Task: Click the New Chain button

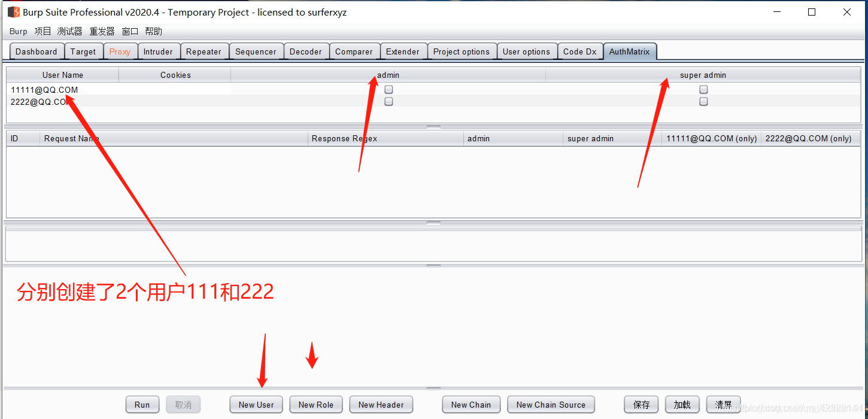Action: (471, 405)
